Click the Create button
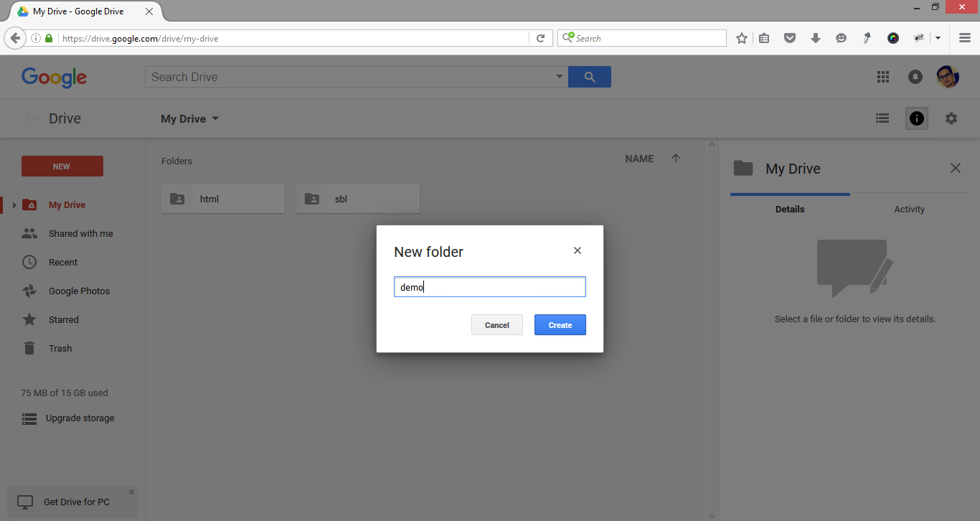Viewport: 980px width, 521px height. [x=560, y=324]
